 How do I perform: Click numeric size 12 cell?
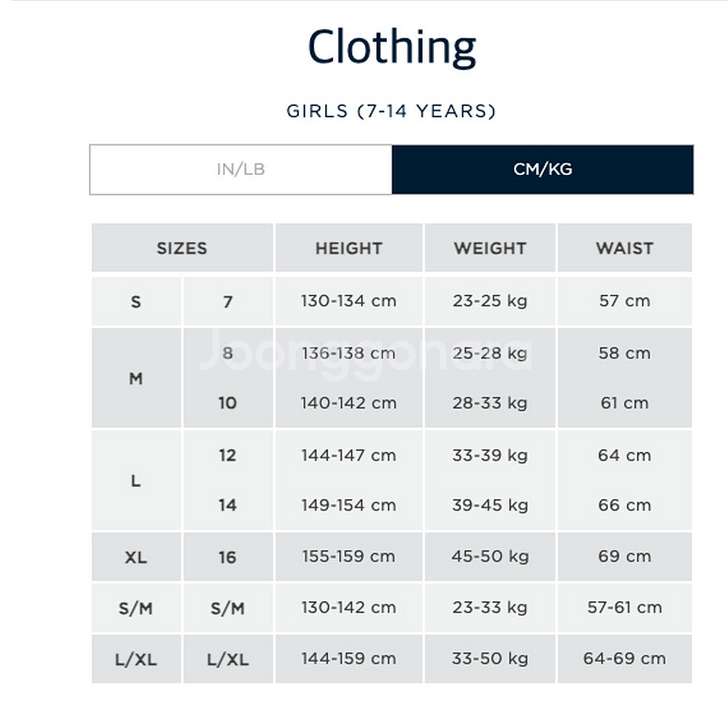coord(227,456)
